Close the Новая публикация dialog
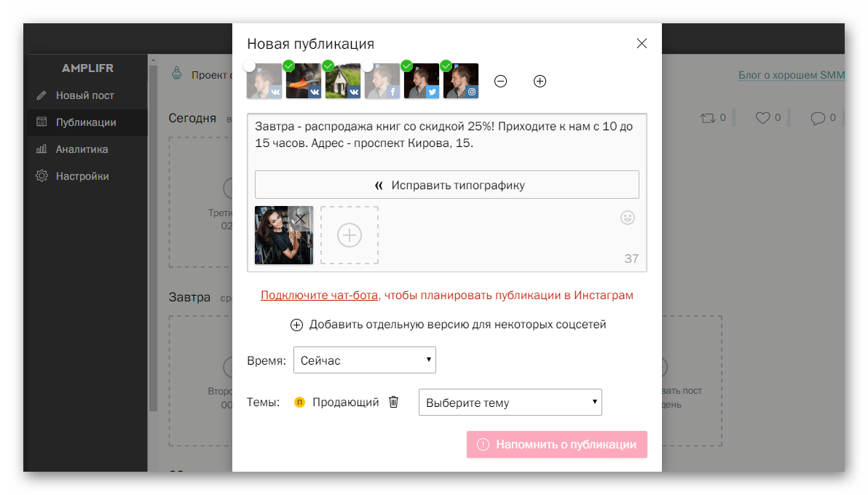The image size is (868, 495). point(642,44)
